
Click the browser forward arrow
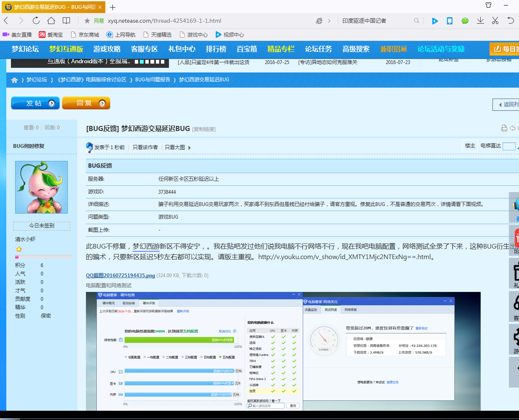(x=21, y=21)
